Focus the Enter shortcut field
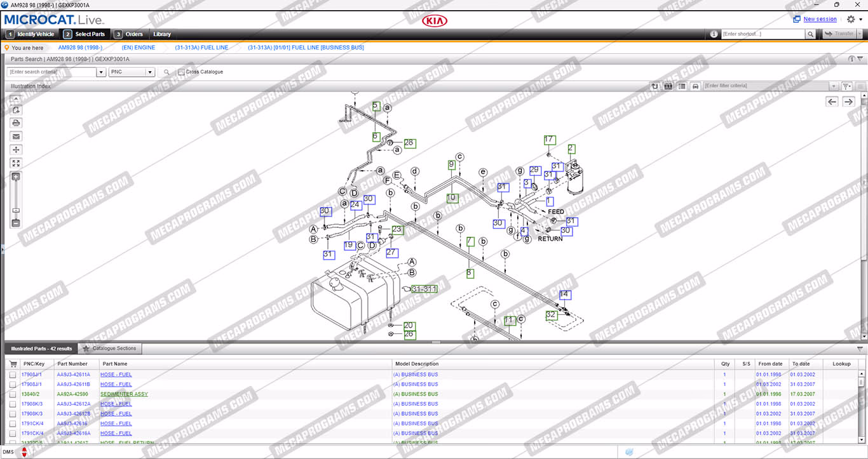 point(763,34)
